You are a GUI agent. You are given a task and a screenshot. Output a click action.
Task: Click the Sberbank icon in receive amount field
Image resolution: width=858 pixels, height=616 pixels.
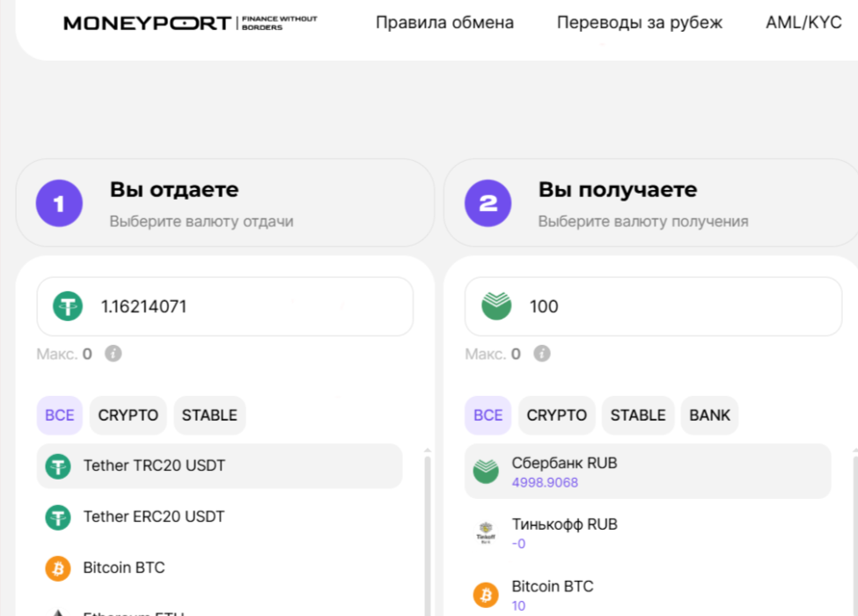[x=496, y=306]
